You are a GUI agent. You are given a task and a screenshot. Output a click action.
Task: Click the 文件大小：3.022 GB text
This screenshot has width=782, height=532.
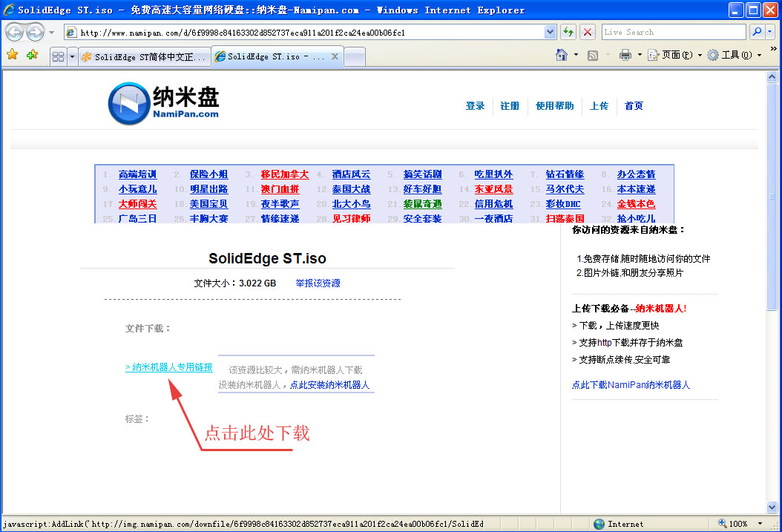[235, 283]
